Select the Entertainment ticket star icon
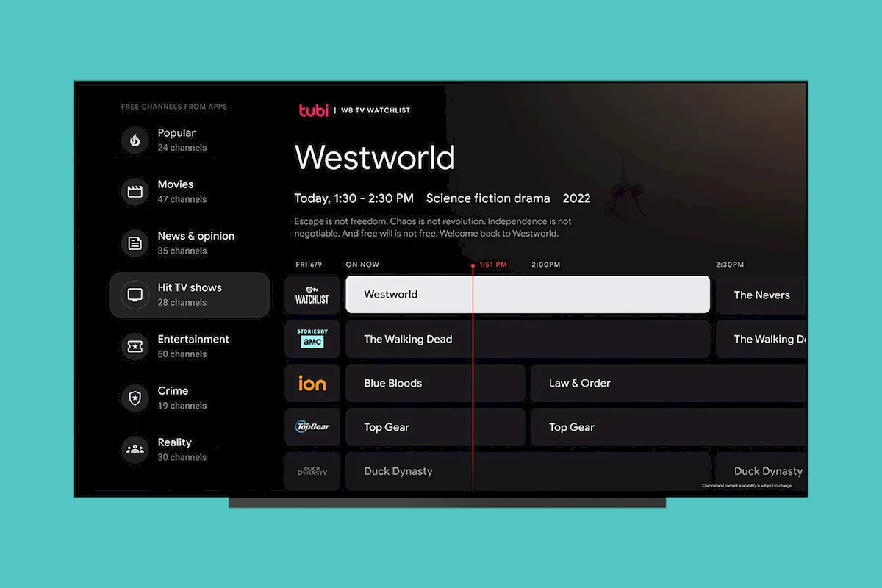Screen dimensions: 882x588 [x=135, y=346]
